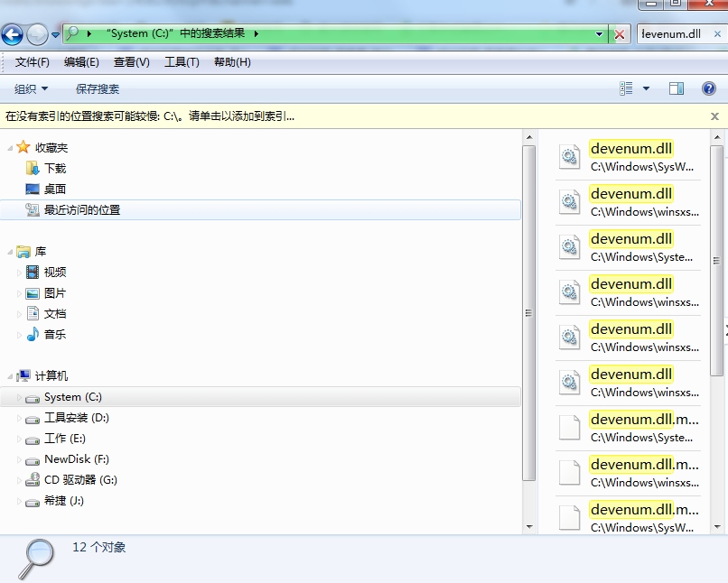
Task: Click navigation pane scroll up arrow
Action: [x=528, y=137]
